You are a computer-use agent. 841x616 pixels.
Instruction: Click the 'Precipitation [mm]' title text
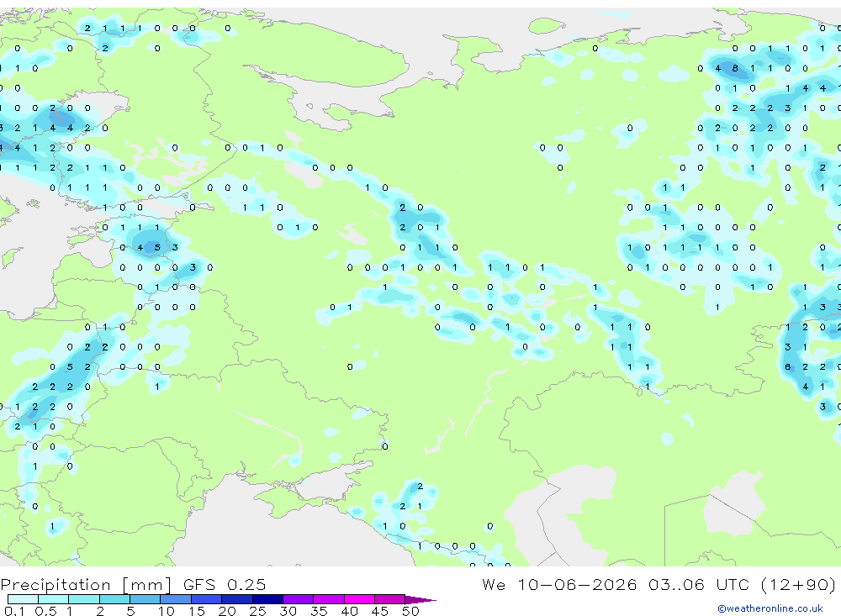pos(86,584)
